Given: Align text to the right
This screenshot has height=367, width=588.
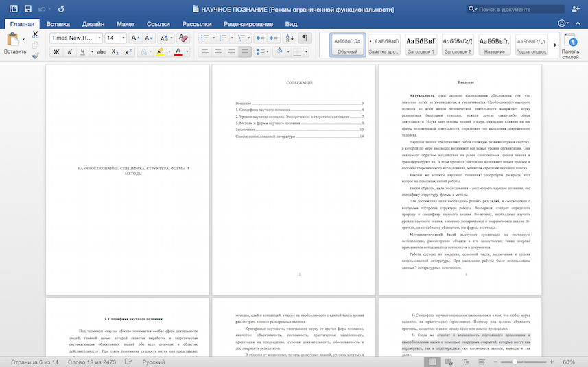Looking at the screenshot, I should pos(231,51).
